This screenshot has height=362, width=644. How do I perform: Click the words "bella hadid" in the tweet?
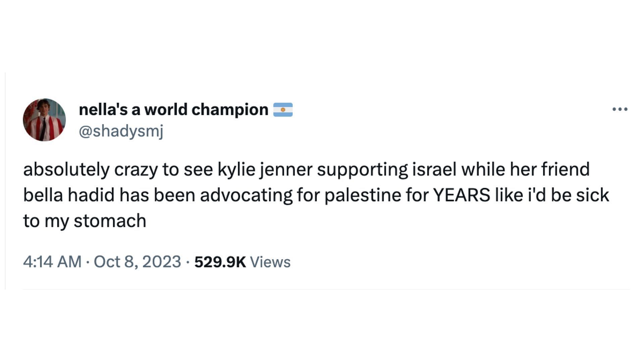69,195
